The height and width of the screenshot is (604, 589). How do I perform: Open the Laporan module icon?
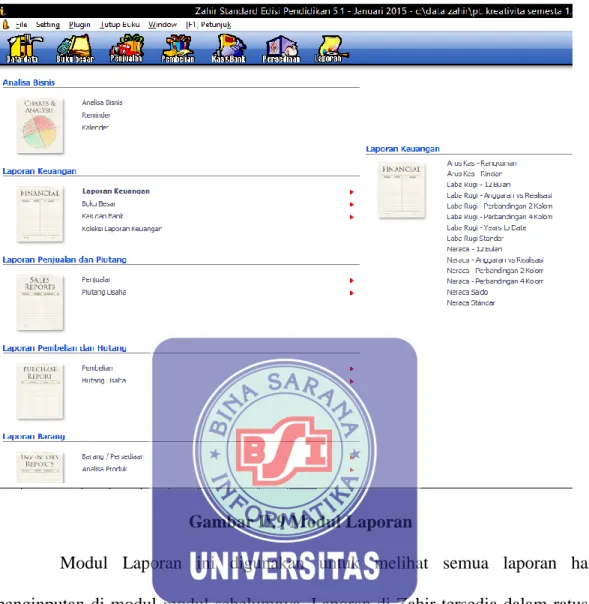pyautogui.click(x=330, y=49)
